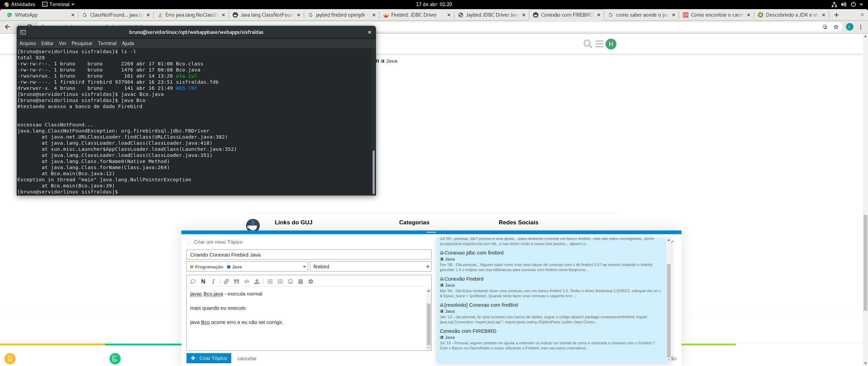This screenshot has height=366, width=868.
Task: Open the browser profile L avatar
Action: [849, 27]
